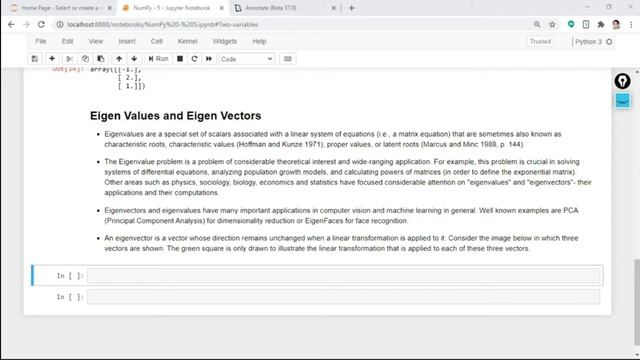
Task: Open the Insert menu
Action: point(127,41)
